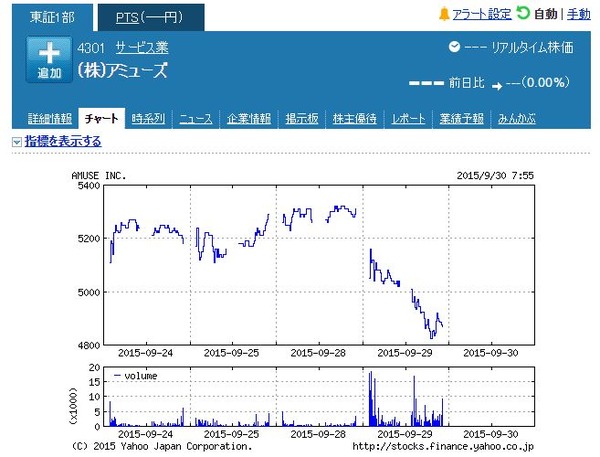Screen dimensions: 600x457
Task: Open the 企業情報 tab
Action: point(249,119)
